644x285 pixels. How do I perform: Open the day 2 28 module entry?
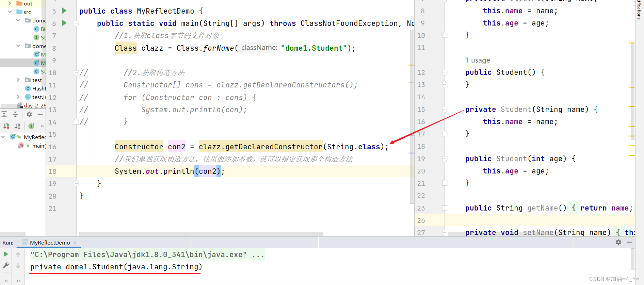coord(31,105)
